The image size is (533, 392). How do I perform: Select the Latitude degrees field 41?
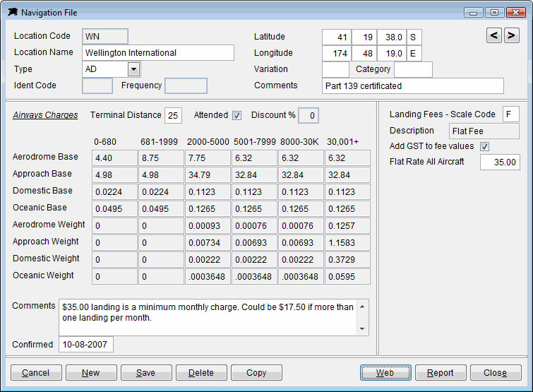tap(337, 37)
